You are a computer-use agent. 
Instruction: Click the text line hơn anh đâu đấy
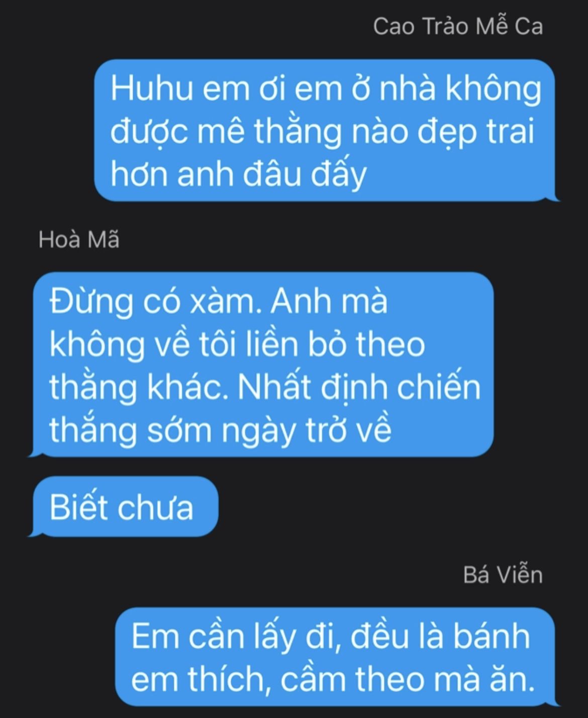[239, 174]
